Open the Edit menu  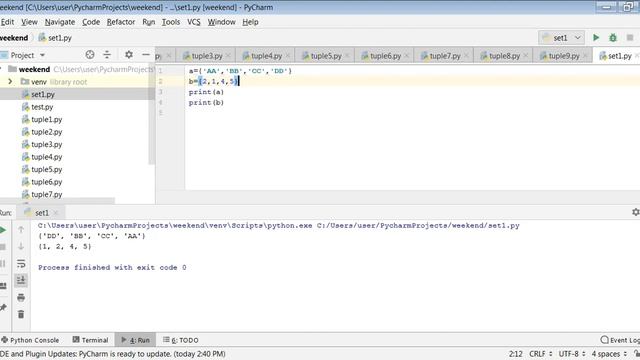point(7,22)
